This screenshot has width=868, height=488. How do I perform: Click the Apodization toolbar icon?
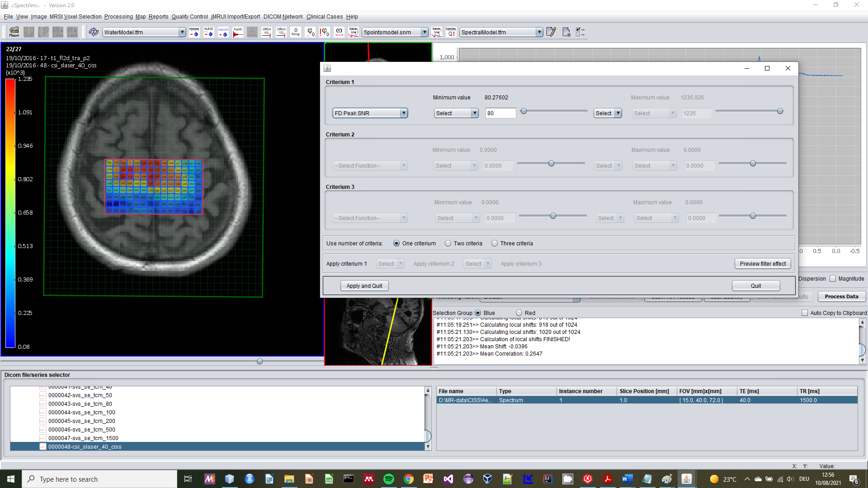(x=238, y=32)
